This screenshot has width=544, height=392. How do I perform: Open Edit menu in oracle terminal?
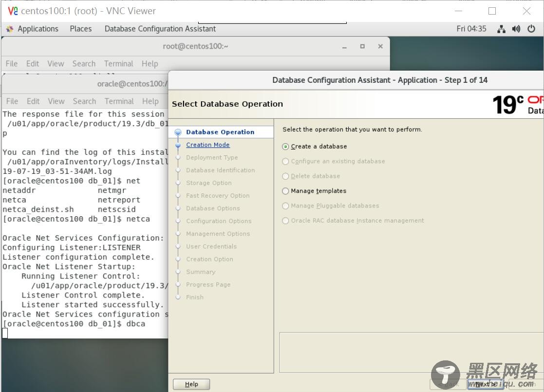coord(33,101)
